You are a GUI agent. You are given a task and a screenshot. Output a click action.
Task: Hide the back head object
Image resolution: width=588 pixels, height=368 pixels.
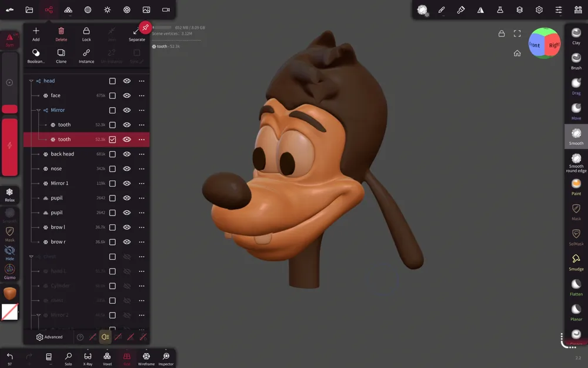pos(127,154)
